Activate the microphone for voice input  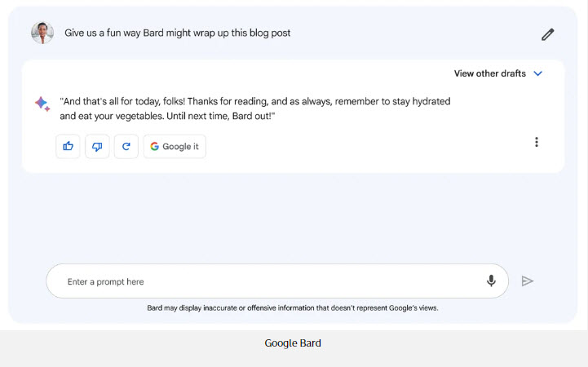491,281
